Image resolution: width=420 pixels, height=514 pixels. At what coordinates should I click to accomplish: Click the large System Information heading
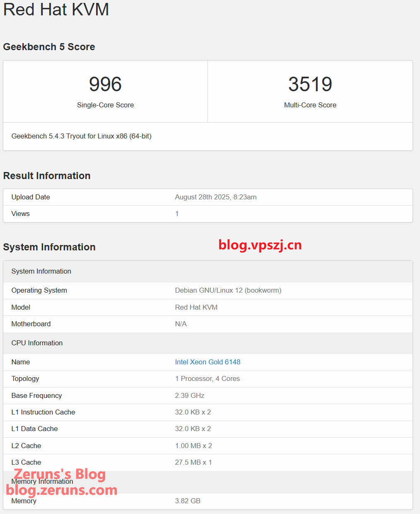pyautogui.click(x=49, y=247)
